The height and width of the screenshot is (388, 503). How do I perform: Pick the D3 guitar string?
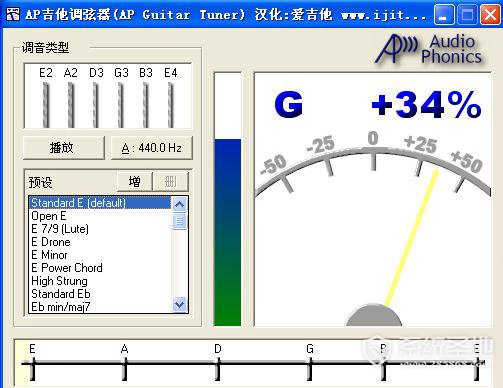[96, 105]
